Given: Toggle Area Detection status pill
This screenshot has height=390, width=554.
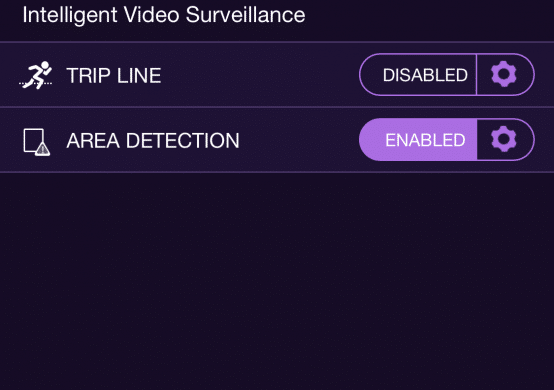Looking at the screenshot, I should (x=418, y=140).
